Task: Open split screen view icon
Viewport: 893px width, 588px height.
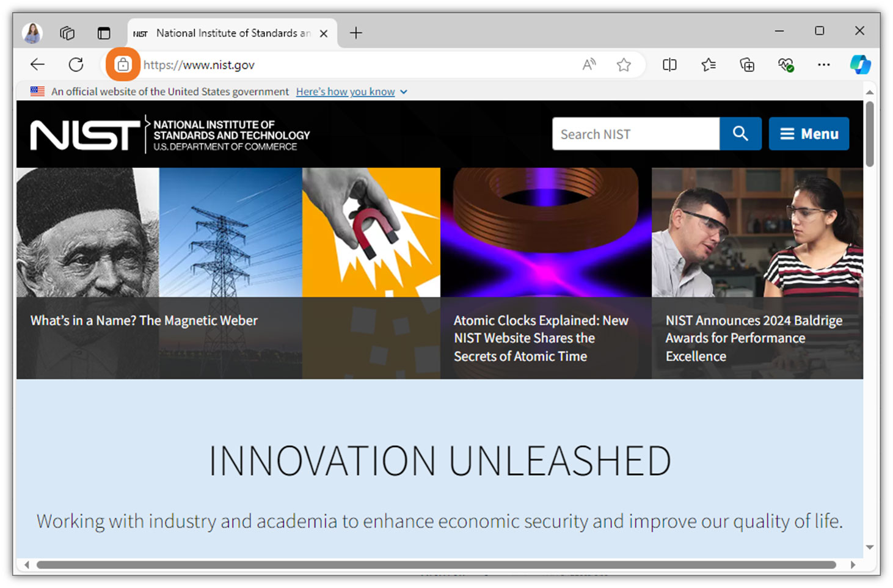Action: pos(669,65)
